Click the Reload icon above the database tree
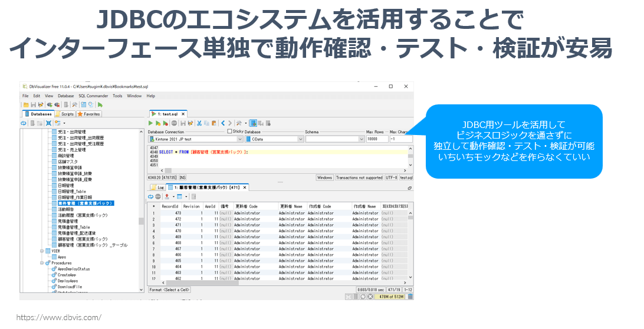The width and height of the screenshot is (644, 329). click(24, 123)
